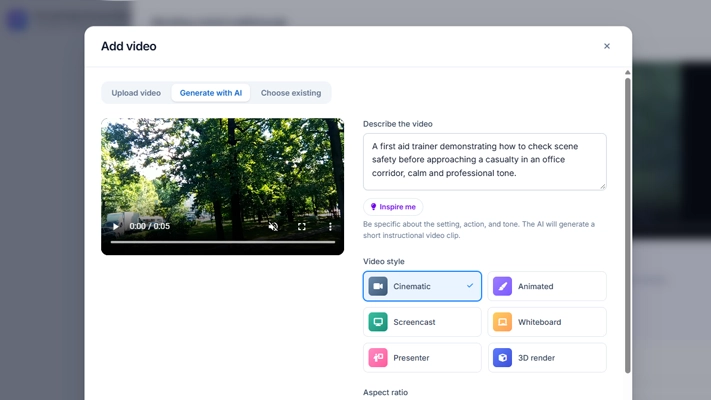The height and width of the screenshot is (400, 711).
Task: Click the Describe the video label
Action: click(398, 124)
